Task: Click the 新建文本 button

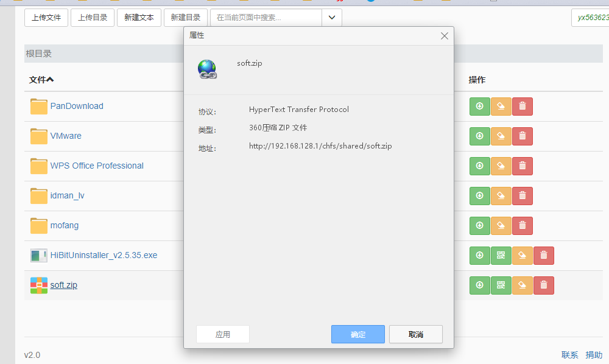Action: 139,18
